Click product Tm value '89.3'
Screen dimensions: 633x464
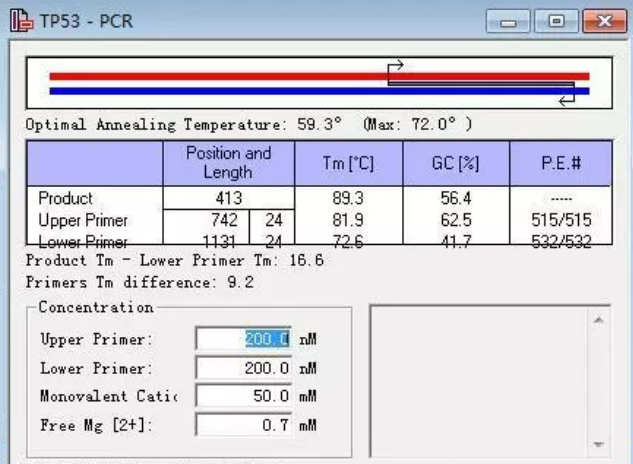(x=348, y=198)
